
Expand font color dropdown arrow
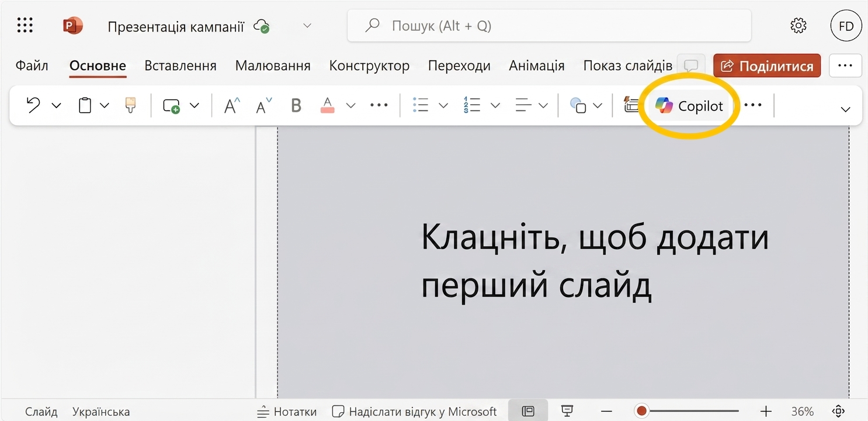point(350,106)
